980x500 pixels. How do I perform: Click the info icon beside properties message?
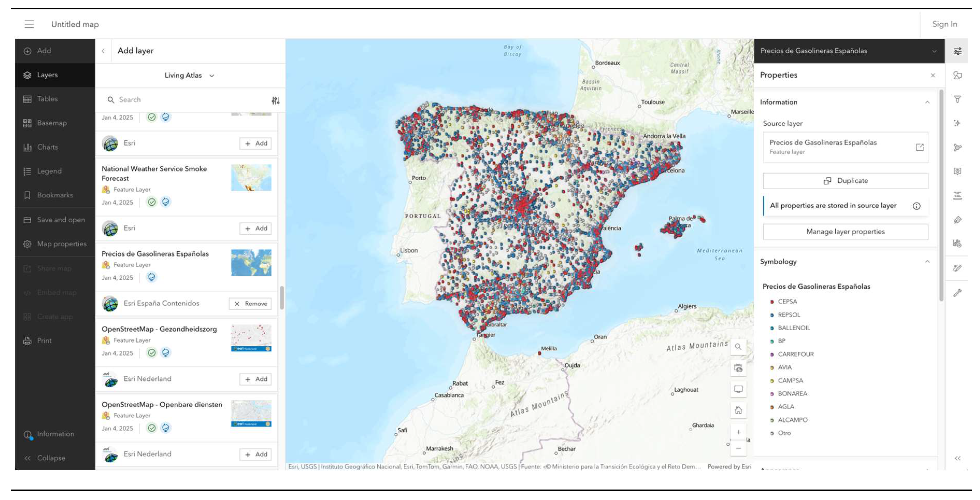(x=916, y=206)
